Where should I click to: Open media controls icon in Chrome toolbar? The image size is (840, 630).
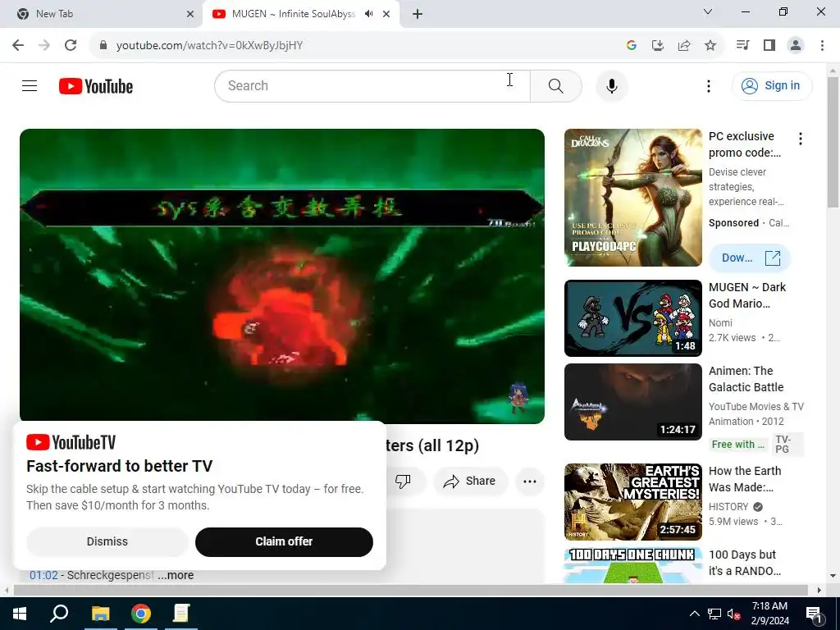click(x=742, y=45)
